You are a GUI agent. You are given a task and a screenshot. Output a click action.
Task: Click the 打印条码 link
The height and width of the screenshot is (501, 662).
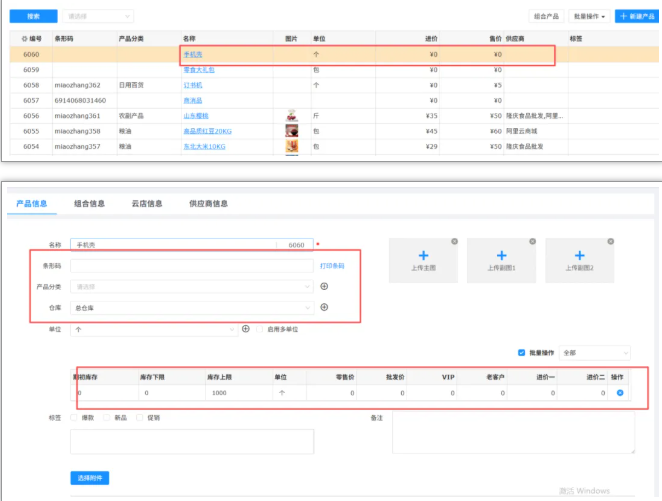pos(332,266)
